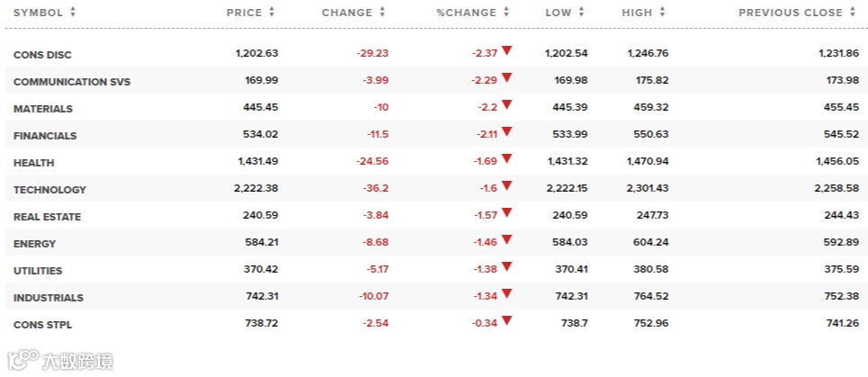Select the HEALTH symbol
The width and height of the screenshot is (868, 377).
[34, 163]
